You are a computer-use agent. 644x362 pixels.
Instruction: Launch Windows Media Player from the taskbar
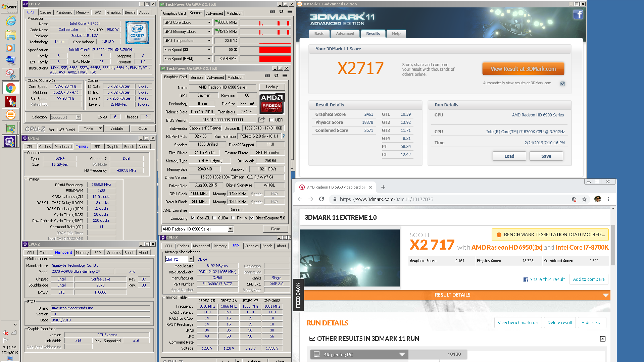(x=10, y=48)
